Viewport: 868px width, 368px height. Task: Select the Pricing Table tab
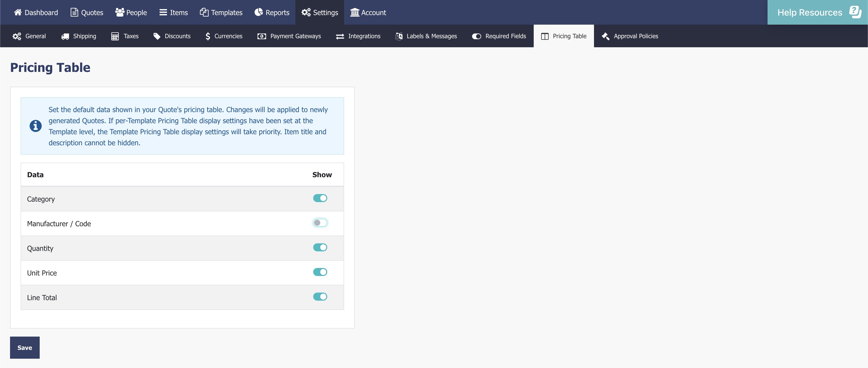coord(564,36)
